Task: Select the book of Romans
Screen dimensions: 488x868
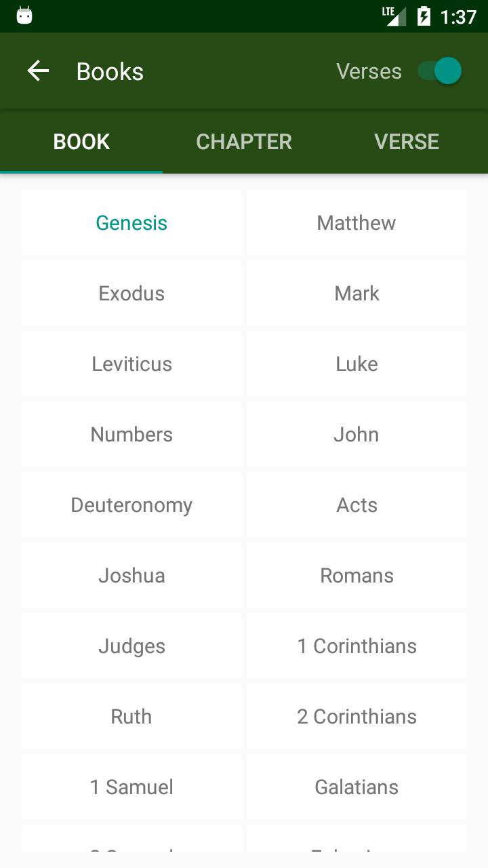Action: (357, 575)
